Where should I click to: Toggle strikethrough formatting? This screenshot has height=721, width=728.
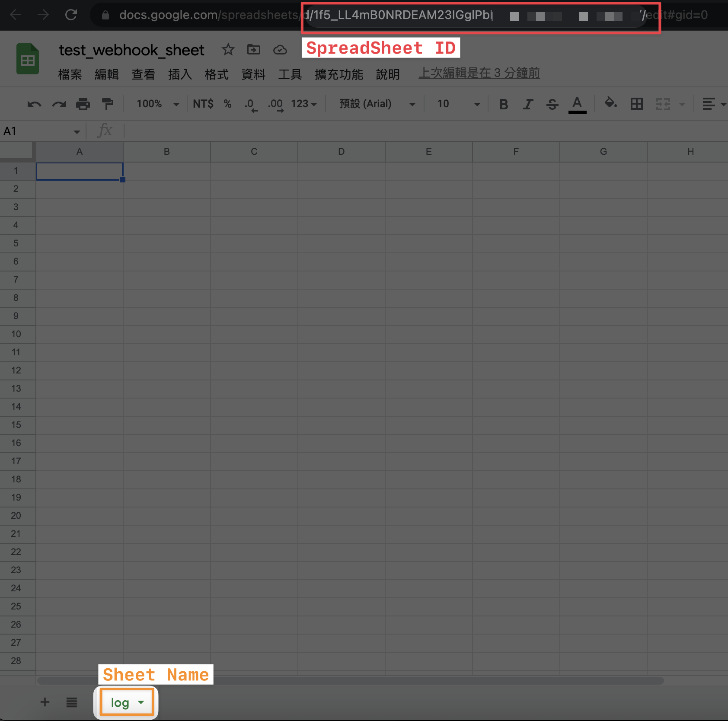tap(552, 104)
